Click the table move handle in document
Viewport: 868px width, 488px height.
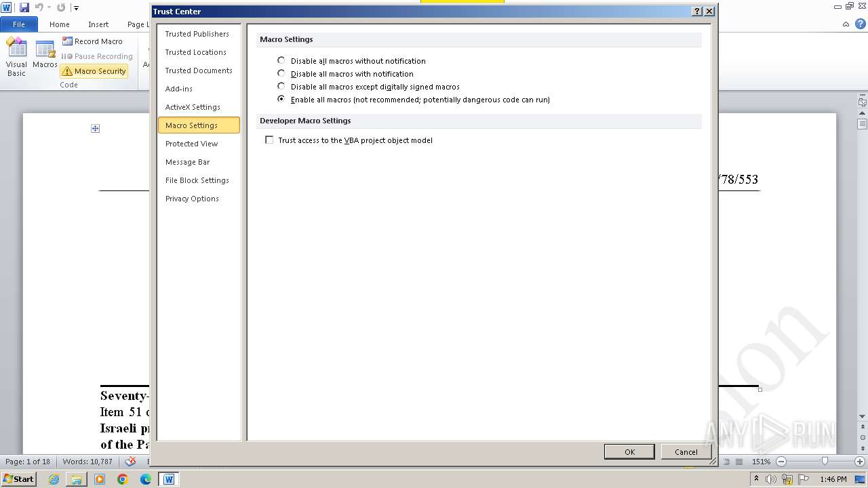tap(96, 128)
